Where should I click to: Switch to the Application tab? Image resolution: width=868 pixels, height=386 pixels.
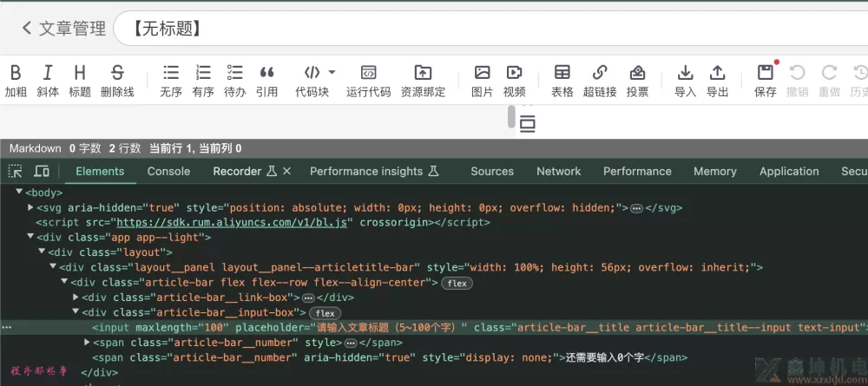tap(789, 172)
